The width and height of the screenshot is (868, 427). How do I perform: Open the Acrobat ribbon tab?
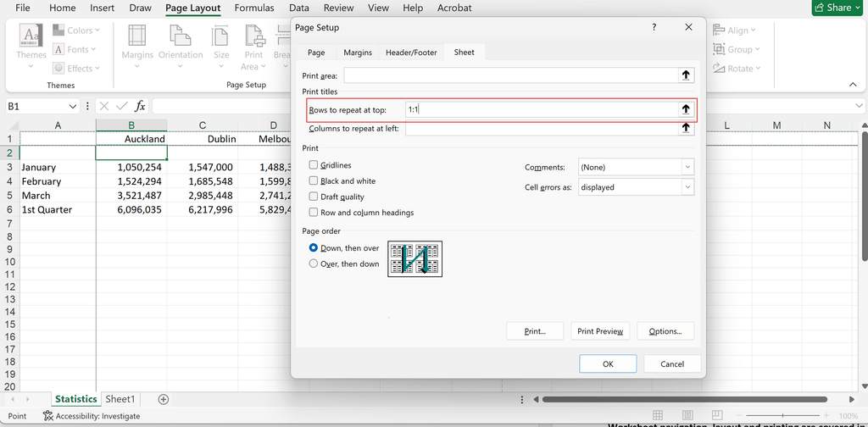click(x=454, y=8)
